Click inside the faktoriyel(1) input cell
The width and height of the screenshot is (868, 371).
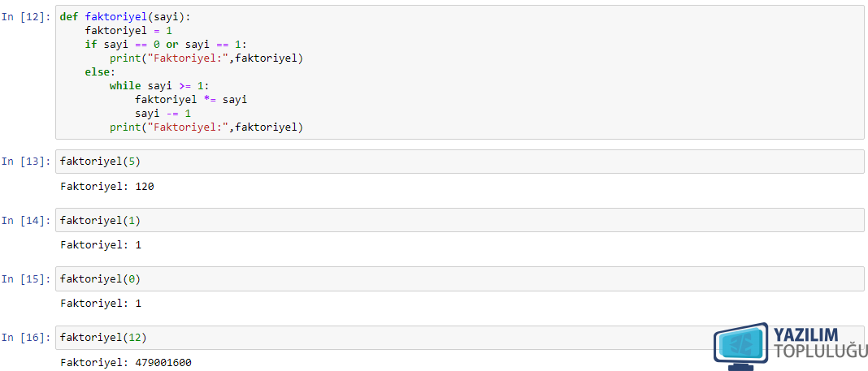click(x=459, y=220)
